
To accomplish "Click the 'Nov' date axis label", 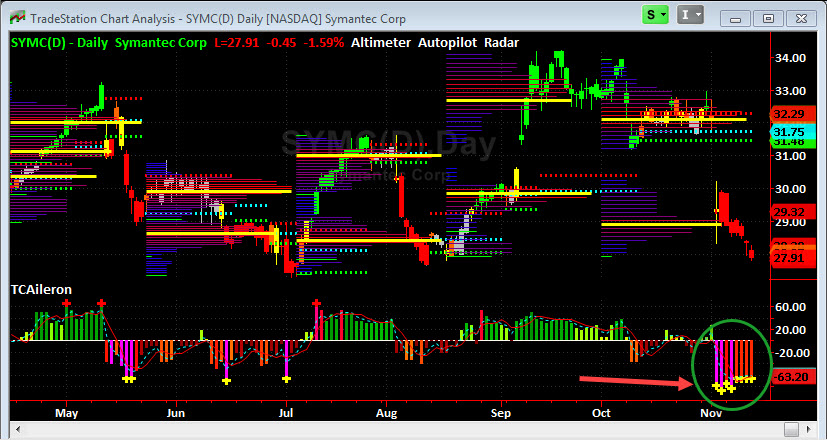I will coord(711,413).
